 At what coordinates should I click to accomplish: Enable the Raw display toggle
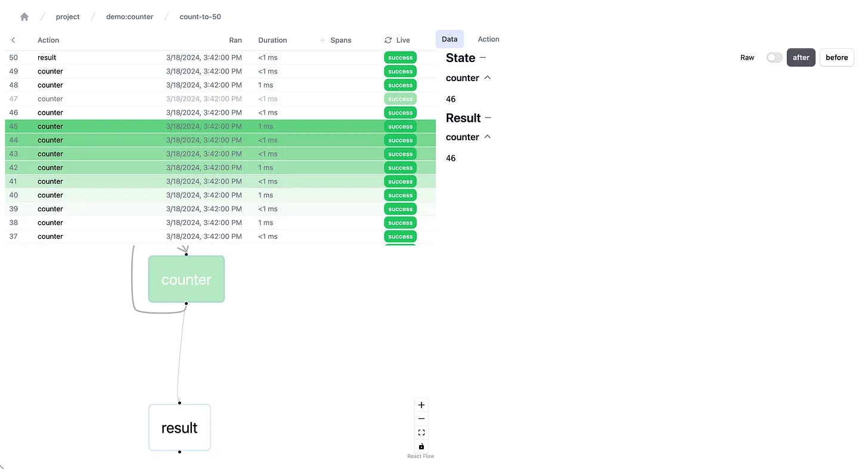click(x=774, y=57)
